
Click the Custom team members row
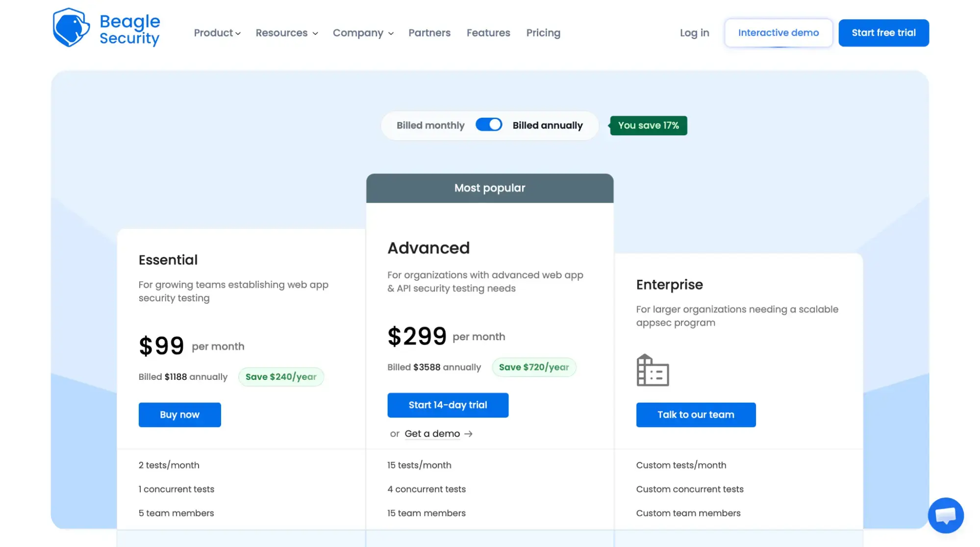tap(688, 513)
